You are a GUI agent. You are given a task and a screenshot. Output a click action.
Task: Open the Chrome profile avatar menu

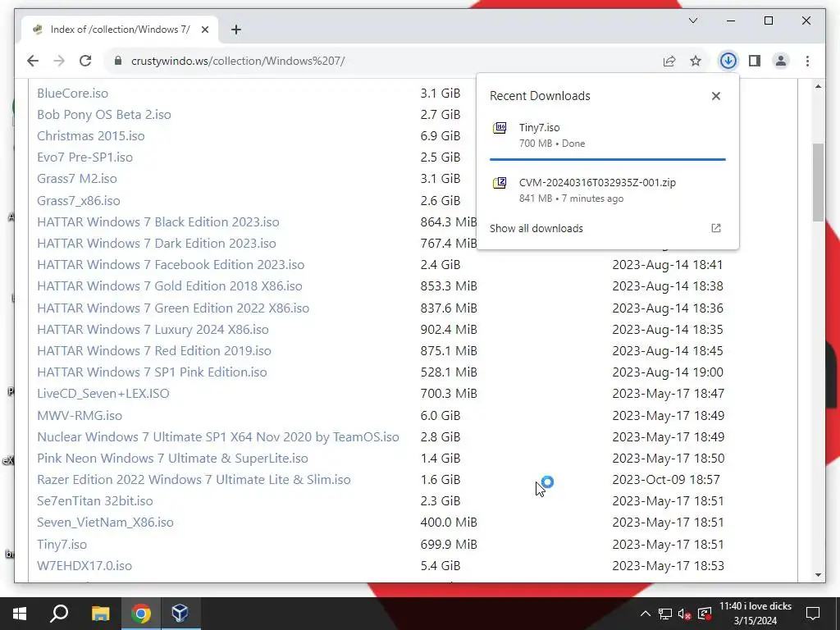tap(781, 61)
